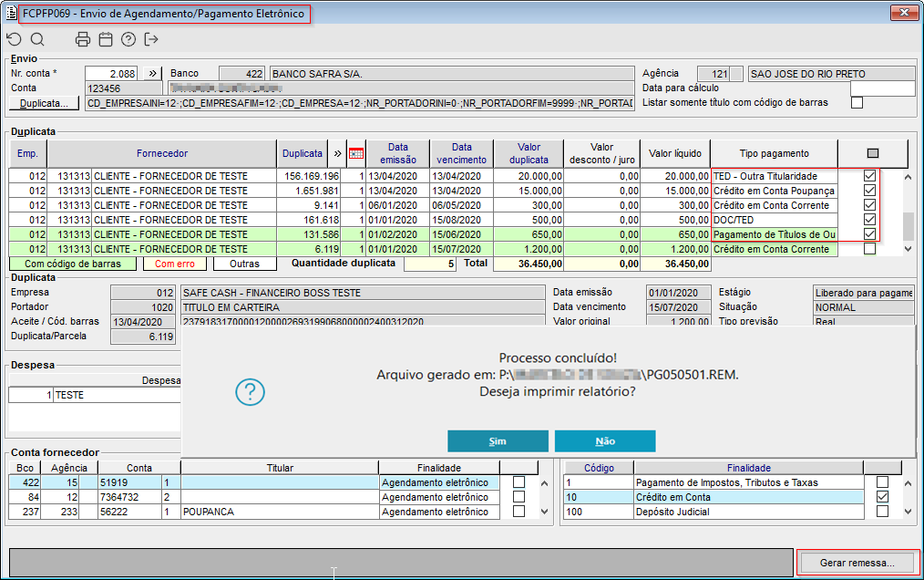Uncheck Crédito em Conta finalidade checkbox
Screen dimensions: 924x580
882,497
